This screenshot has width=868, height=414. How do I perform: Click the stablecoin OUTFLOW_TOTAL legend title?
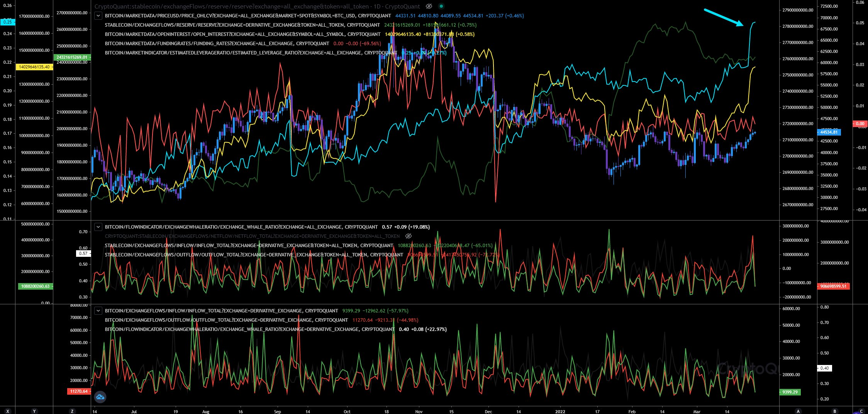(x=254, y=255)
